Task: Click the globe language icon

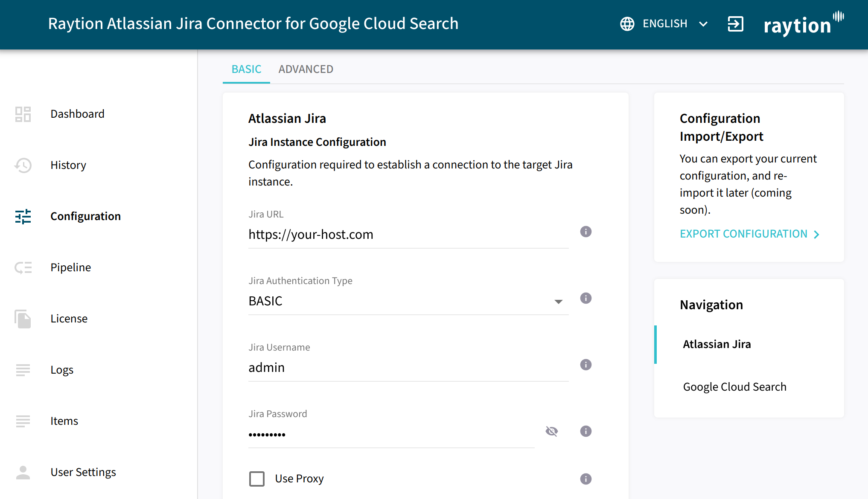Action: (x=627, y=24)
